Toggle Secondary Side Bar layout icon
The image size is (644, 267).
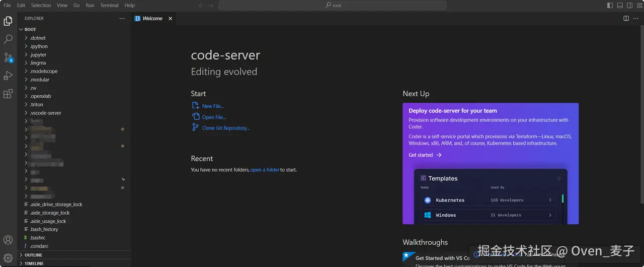630,5
